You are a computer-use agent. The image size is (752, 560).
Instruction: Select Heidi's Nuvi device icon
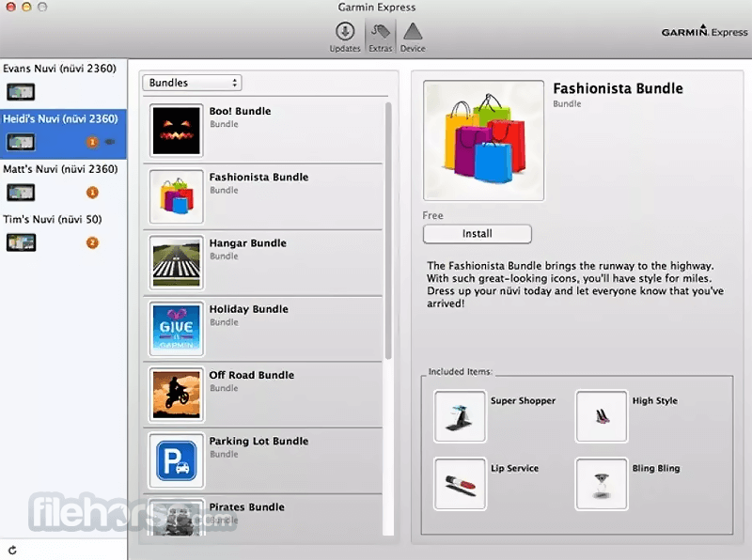click(21, 142)
